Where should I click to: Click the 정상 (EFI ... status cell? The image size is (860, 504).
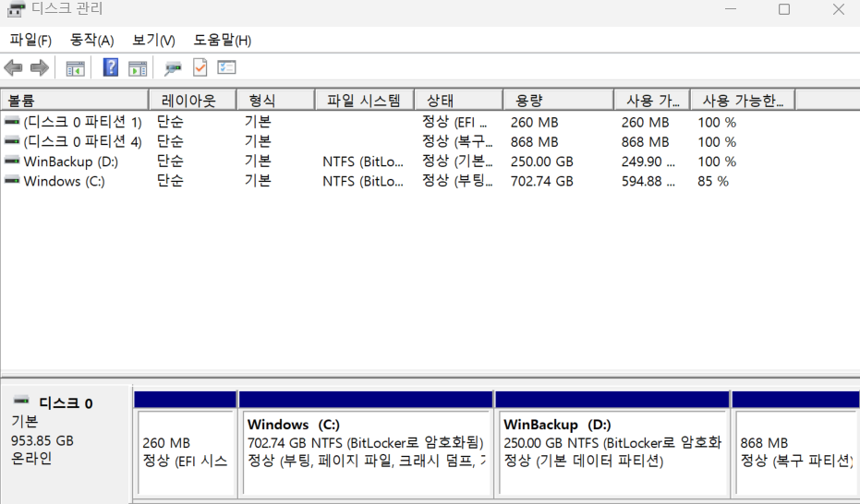pos(454,122)
